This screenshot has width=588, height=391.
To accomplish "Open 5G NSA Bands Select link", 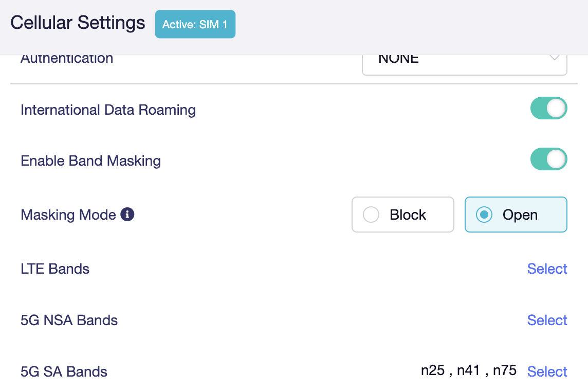I will [547, 320].
